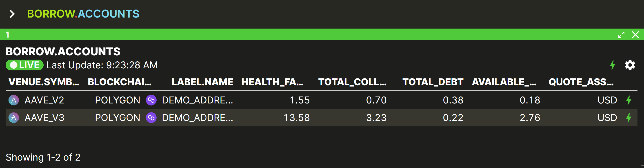Click the green lightning bolt beside settings

point(612,65)
